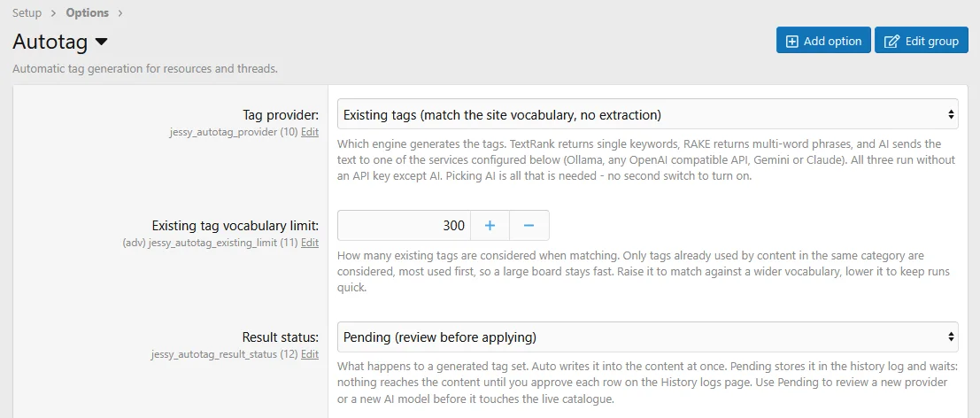Viewport: 980px width, 418px height.
Task: Click the breadcrumb chevron after Setup
Action: (54, 12)
